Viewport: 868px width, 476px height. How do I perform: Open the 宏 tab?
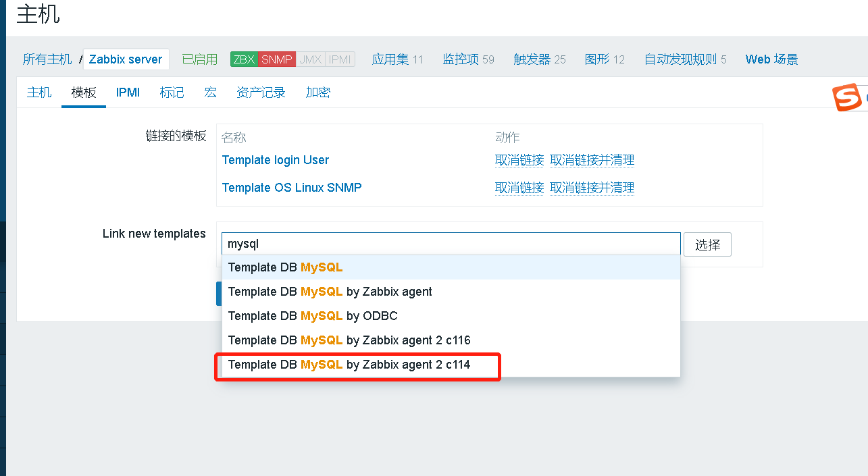pos(211,92)
